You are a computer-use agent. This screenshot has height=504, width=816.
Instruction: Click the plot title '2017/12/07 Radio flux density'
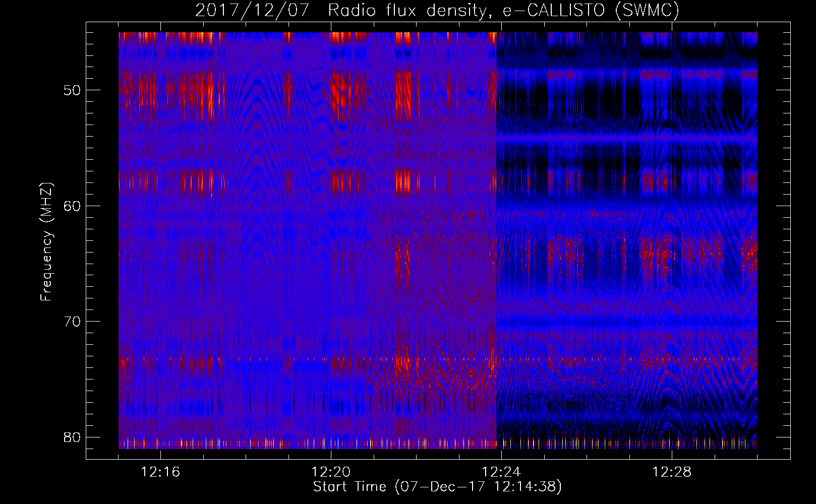click(437, 11)
